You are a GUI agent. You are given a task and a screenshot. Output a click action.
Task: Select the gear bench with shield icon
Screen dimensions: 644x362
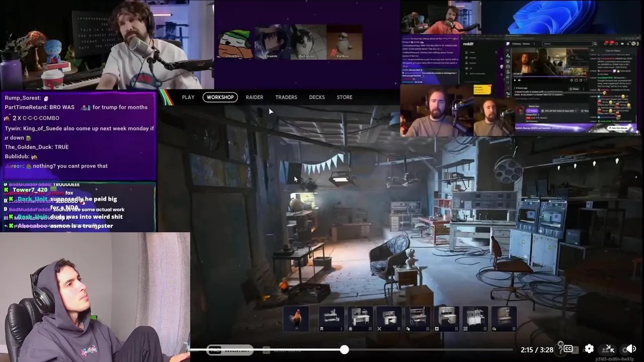360,319
